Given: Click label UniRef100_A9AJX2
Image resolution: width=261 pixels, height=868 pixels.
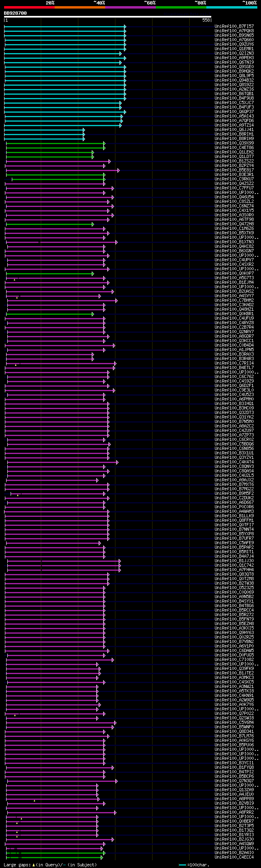Looking at the screenshot, I should [x=234, y=480].
